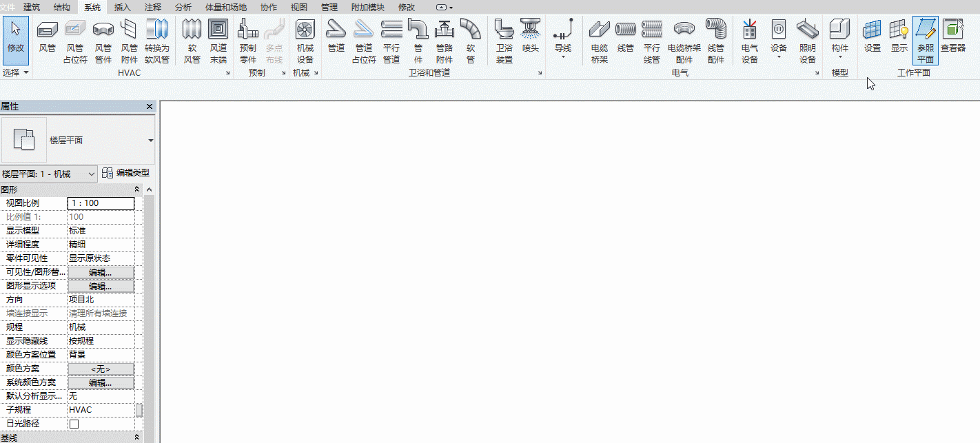Image resolution: width=980 pixels, height=443 pixels.
Task: Open the 视图 ribbon tab
Action: pos(299,7)
